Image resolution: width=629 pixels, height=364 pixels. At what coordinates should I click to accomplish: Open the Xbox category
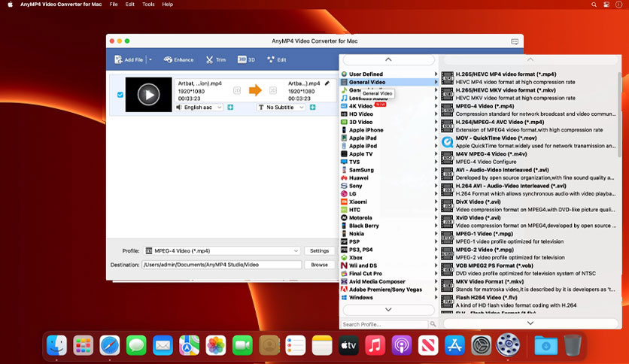point(389,258)
